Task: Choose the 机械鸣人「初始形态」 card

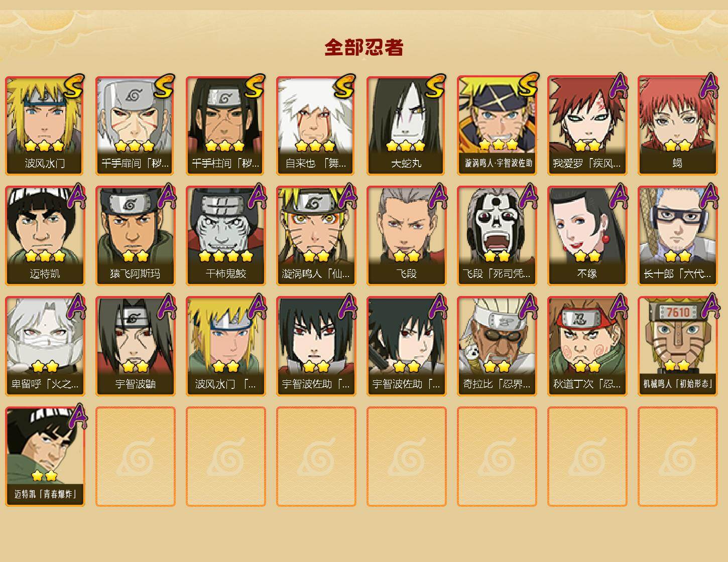Action: (x=678, y=346)
